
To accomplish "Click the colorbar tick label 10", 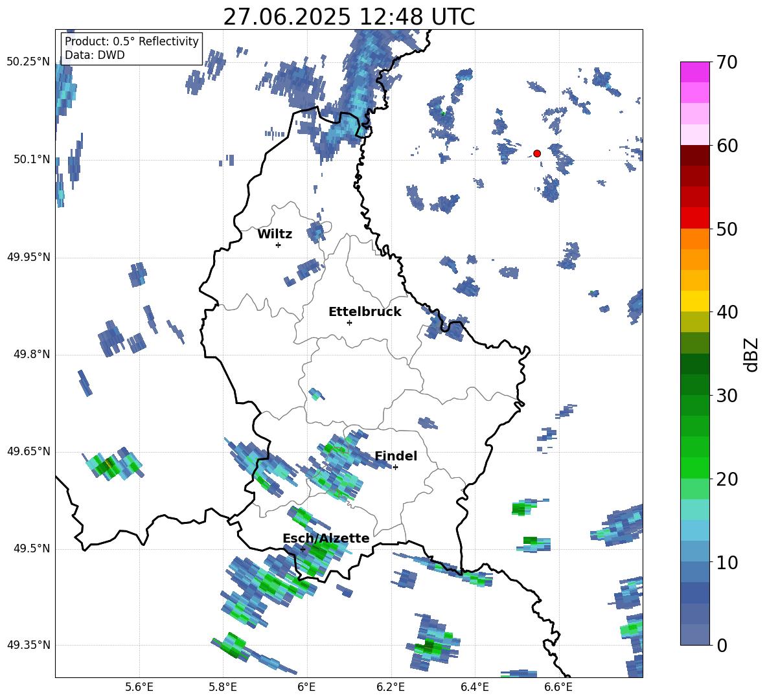I will point(727,562).
